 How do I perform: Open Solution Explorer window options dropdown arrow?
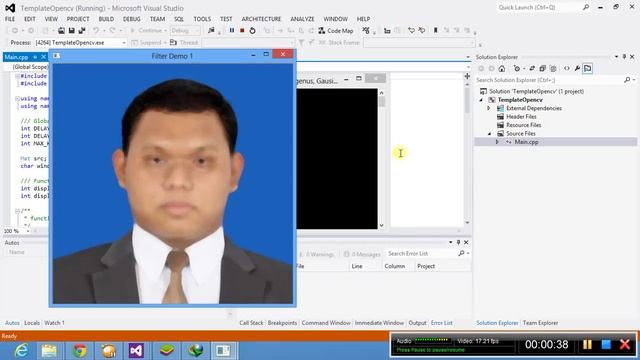point(616,57)
